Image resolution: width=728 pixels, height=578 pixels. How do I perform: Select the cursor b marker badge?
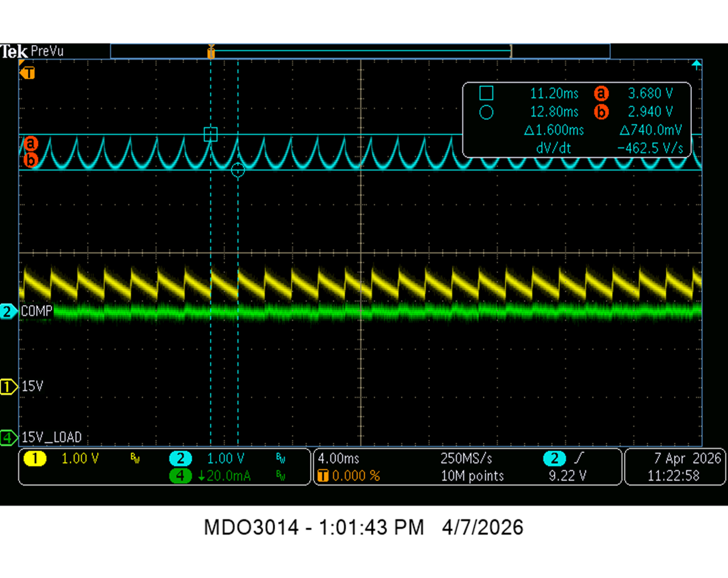coord(31,160)
